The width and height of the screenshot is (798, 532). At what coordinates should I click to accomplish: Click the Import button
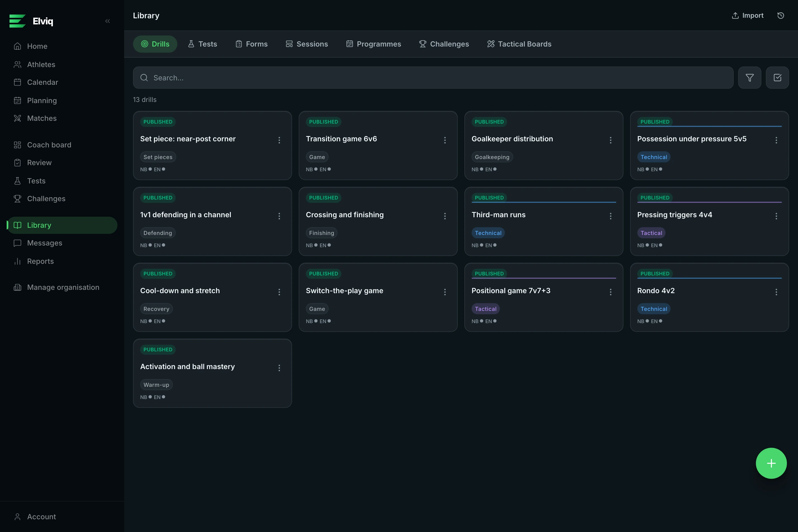point(748,16)
